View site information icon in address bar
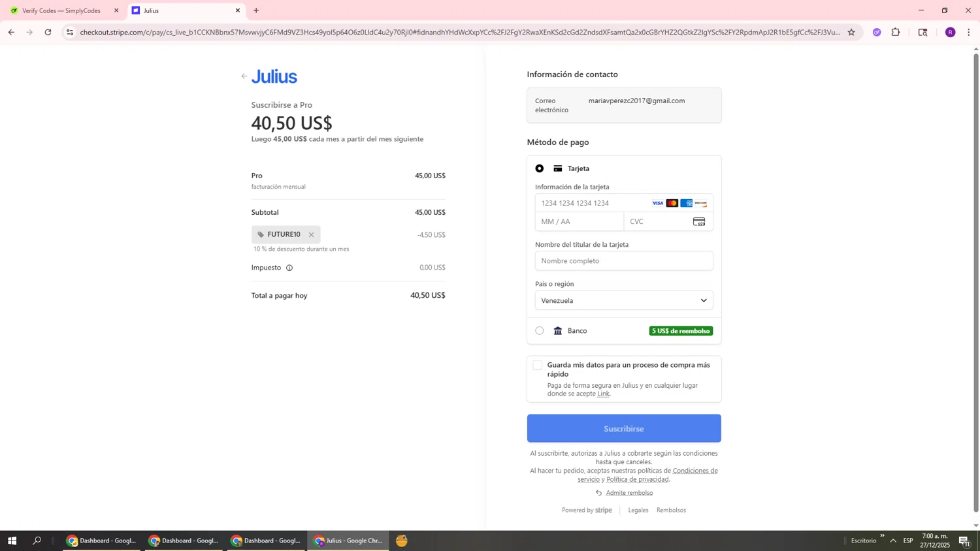The height and width of the screenshot is (551, 980). (70, 32)
